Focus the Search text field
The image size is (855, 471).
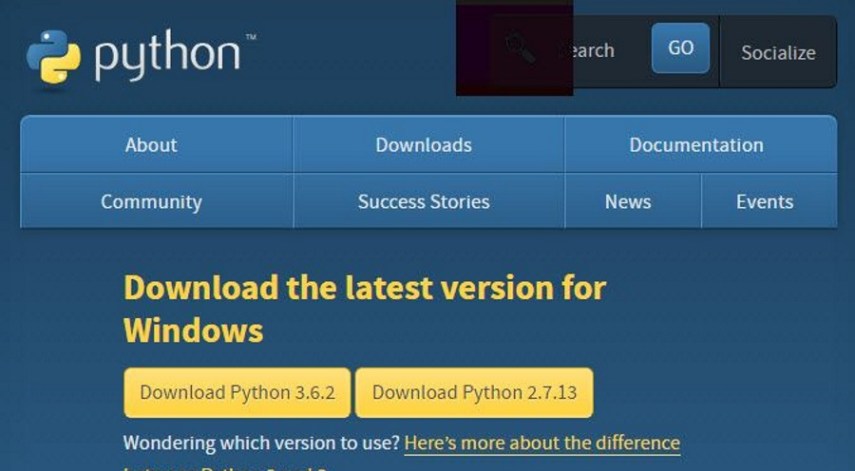(592, 50)
